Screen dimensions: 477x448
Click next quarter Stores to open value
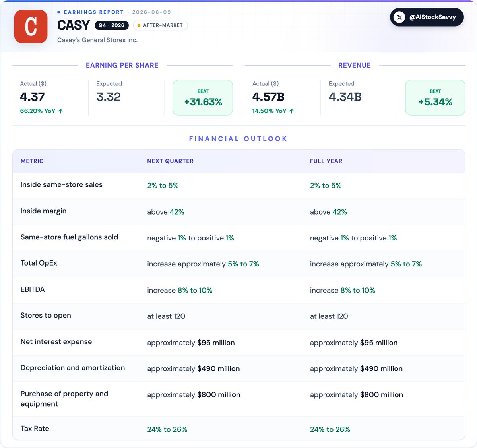coord(166,316)
